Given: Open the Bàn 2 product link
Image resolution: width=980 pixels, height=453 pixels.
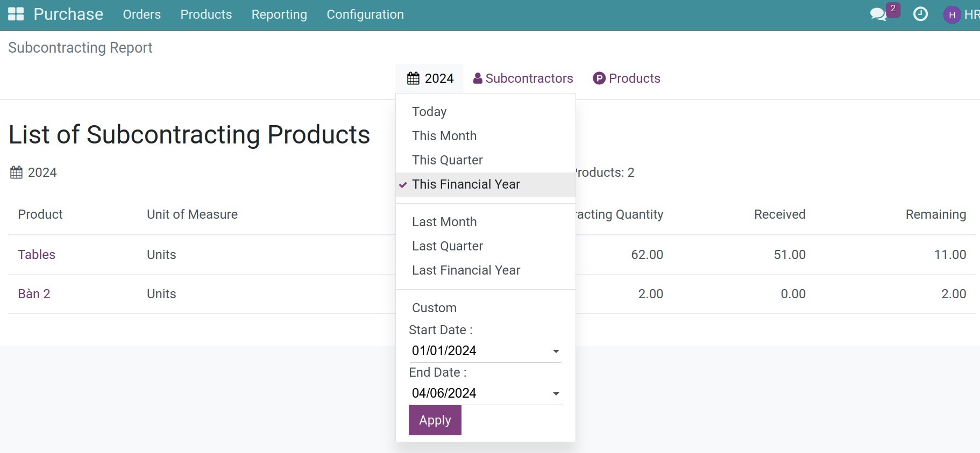Looking at the screenshot, I should [34, 294].
